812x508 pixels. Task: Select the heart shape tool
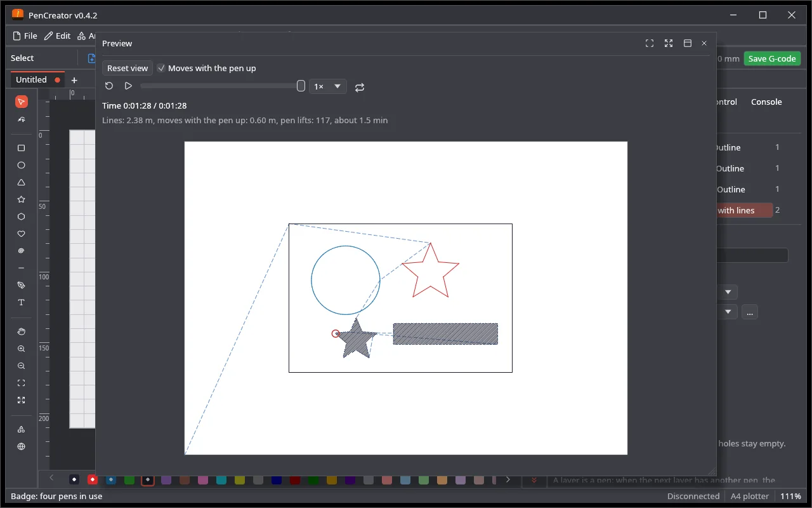(x=21, y=234)
